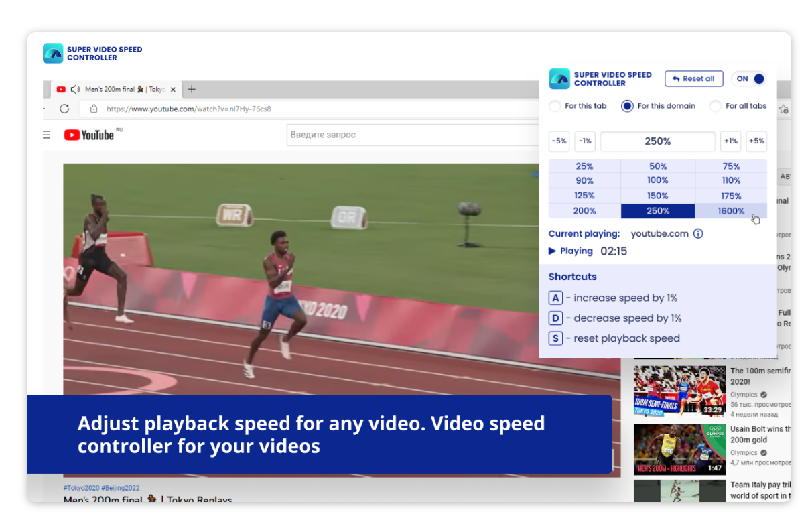The width and height of the screenshot is (812, 516).
Task: Close the Men's 200m final tab
Action: [173, 89]
